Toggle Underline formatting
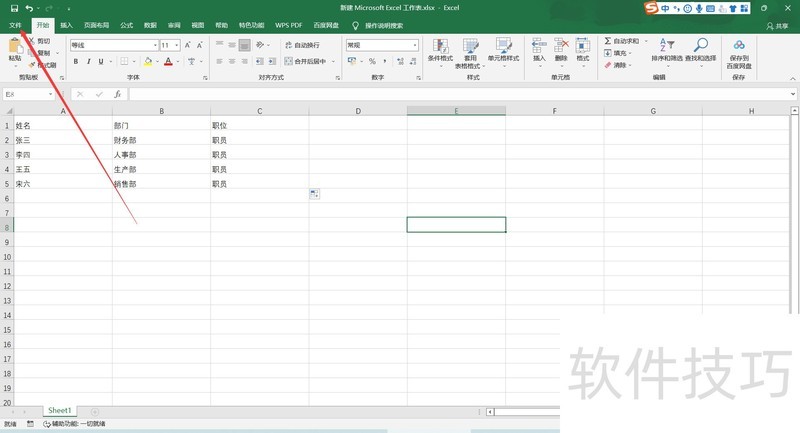The height and width of the screenshot is (433, 800). pos(101,61)
